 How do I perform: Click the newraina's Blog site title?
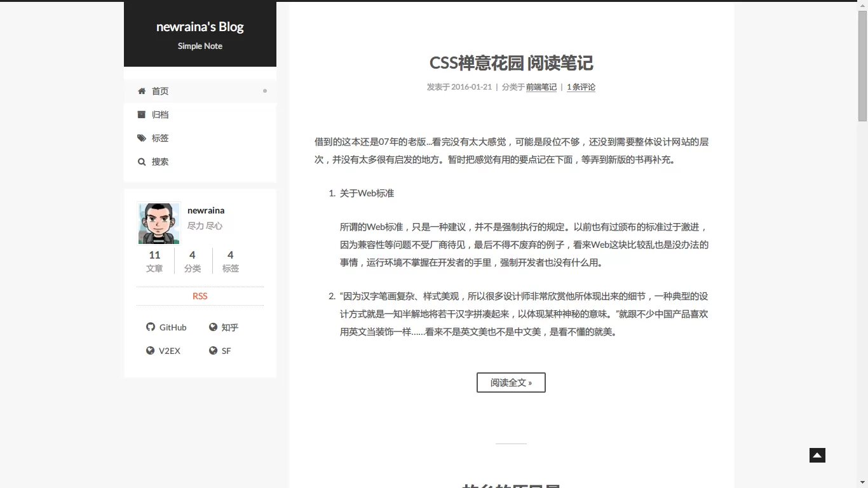pyautogui.click(x=200, y=27)
